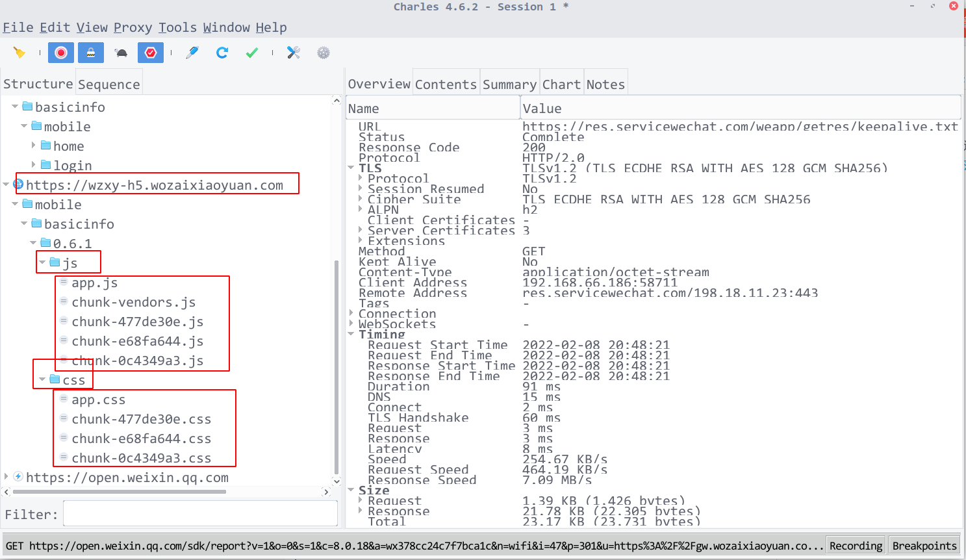This screenshot has height=560, width=966.
Task: Open the View menu
Action: tap(92, 27)
